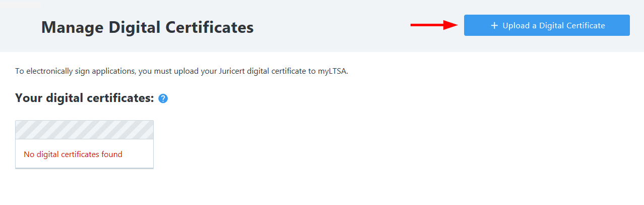This screenshot has height=205, width=644.
Task: Click the 'No digital certificates found' message
Action: tap(73, 154)
